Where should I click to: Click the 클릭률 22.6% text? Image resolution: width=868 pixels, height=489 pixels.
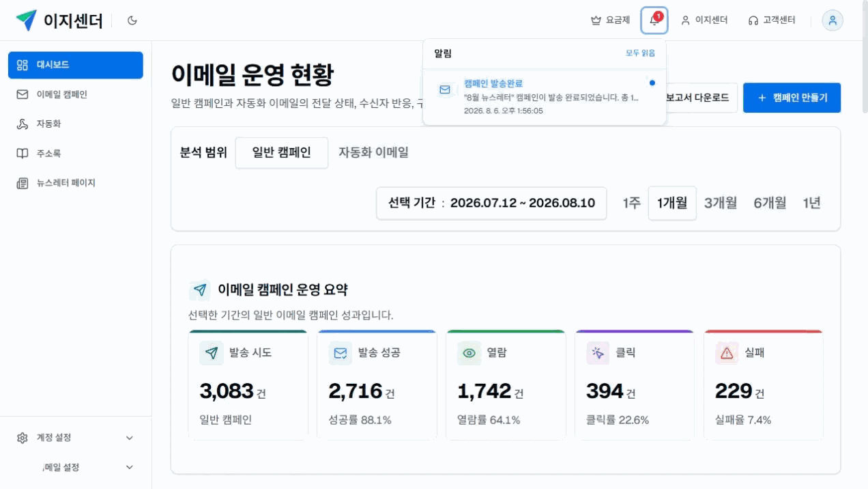(x=618, y=420)
